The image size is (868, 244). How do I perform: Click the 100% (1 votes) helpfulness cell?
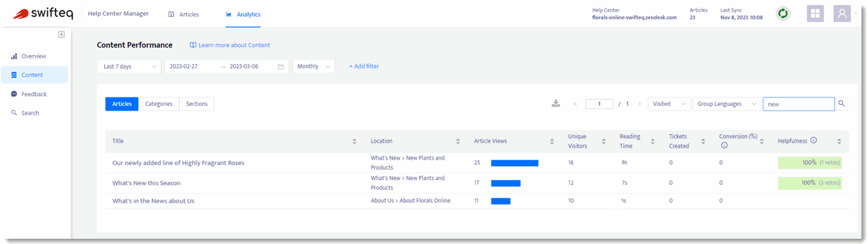[x=810, y=163]
